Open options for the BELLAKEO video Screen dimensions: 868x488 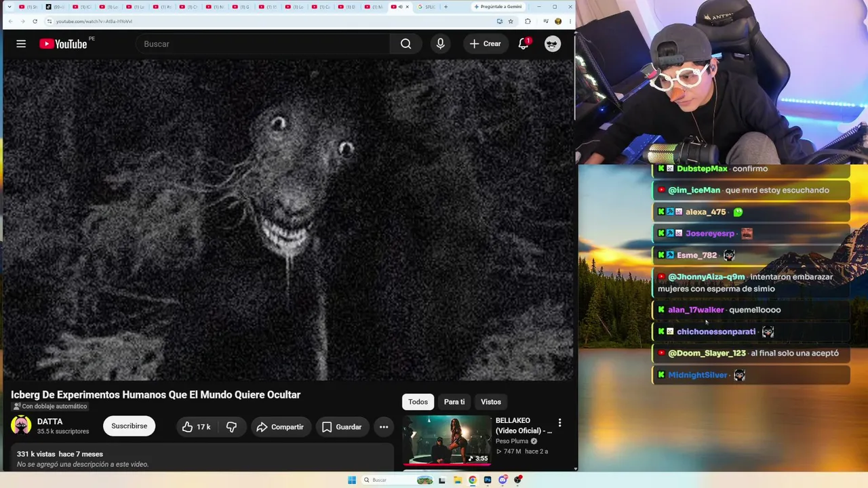tap(559, 423)
